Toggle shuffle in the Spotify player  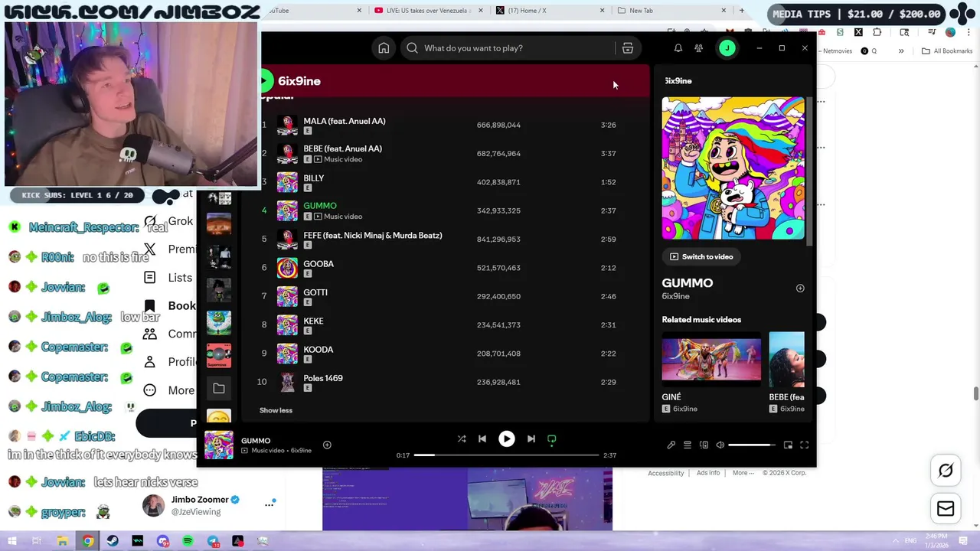click(462, 439)
